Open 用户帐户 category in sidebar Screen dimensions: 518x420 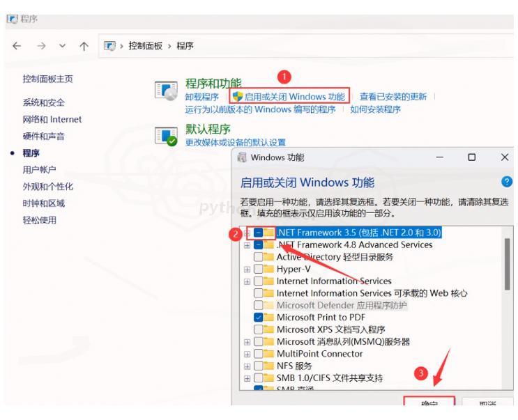[x=39, y=169]
